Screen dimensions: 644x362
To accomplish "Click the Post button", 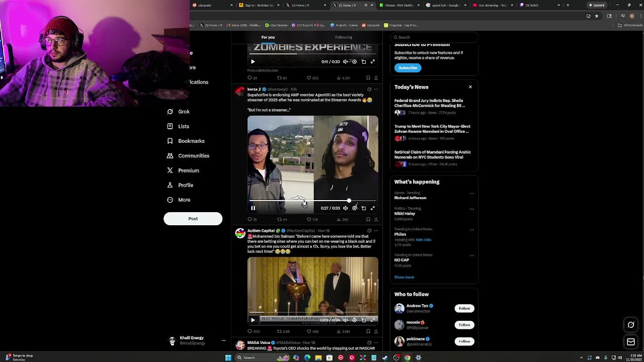I will 193,219.
